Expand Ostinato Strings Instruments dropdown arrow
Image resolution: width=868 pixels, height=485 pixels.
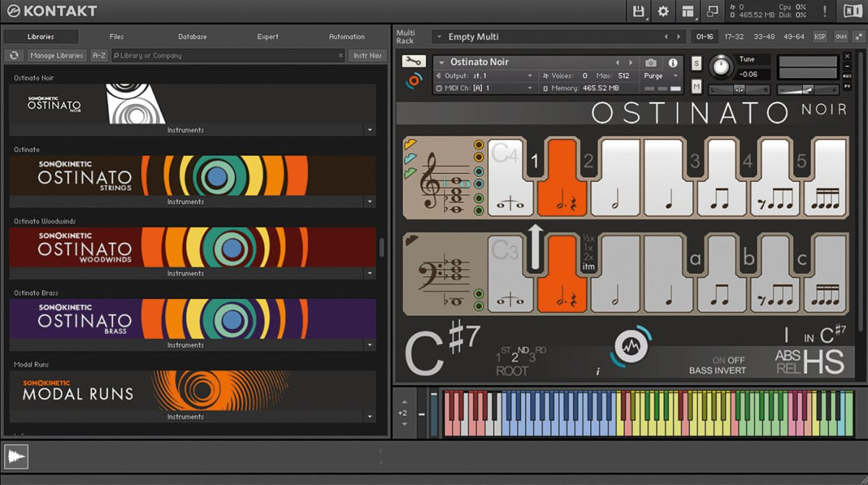370,202
